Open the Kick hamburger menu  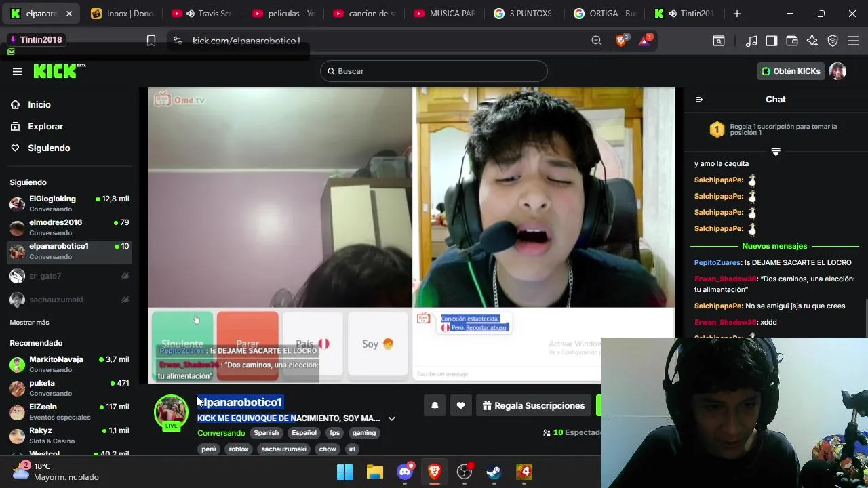[17, 71]
